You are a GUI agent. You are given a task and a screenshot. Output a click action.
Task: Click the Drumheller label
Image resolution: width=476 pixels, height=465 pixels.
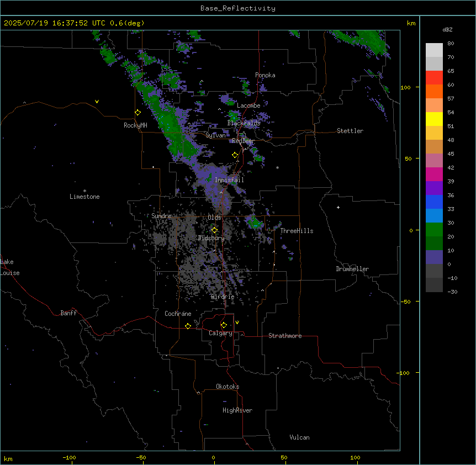352,269
